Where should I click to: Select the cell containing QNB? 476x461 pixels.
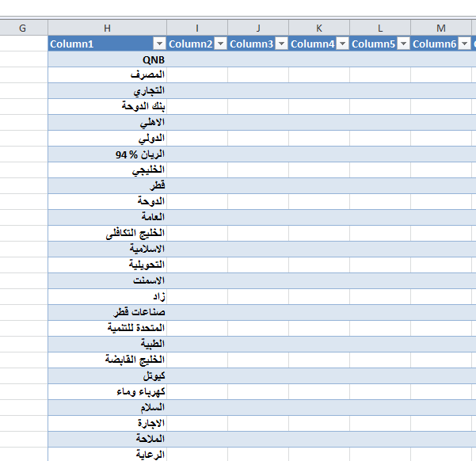[107, 59]
